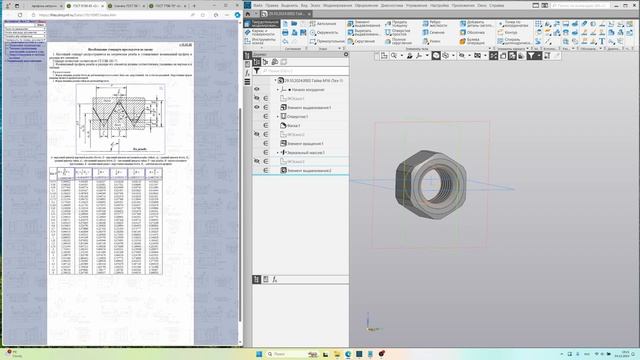
Task: Select the Сечение section tool
Action: coord(433,32)
